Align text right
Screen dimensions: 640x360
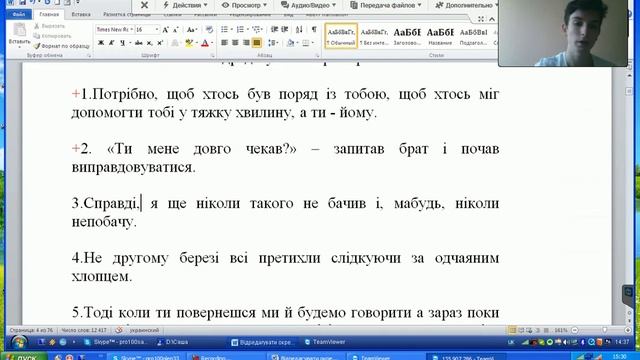(x=246, y=42)
